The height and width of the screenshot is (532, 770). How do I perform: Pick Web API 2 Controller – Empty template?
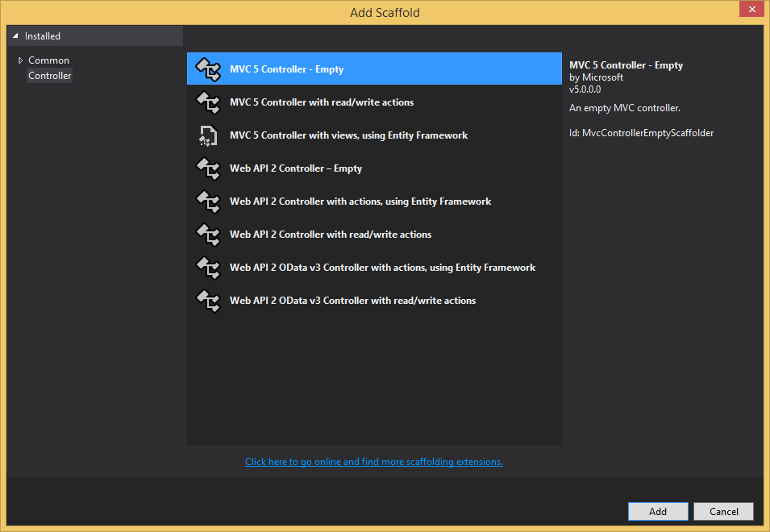click(x=296, y=168)
